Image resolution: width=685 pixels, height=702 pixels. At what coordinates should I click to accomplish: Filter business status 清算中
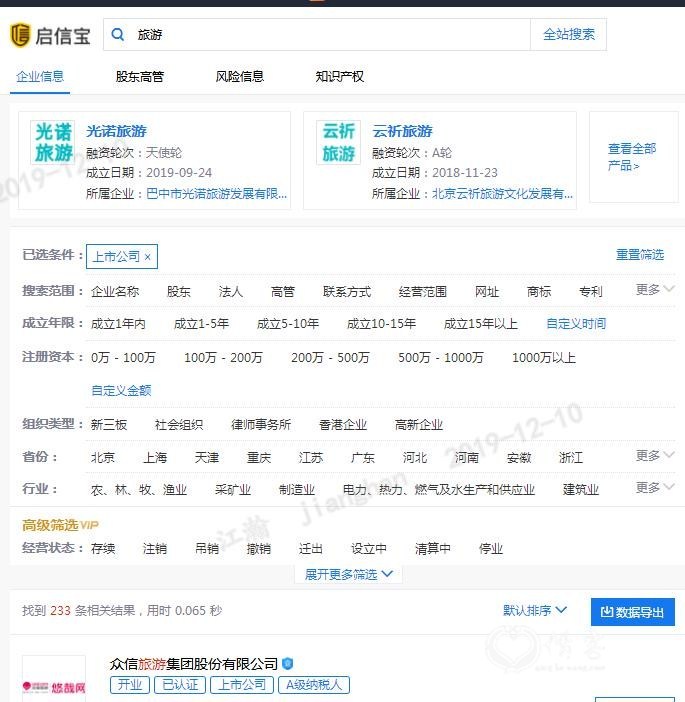[x=433, y=548]
